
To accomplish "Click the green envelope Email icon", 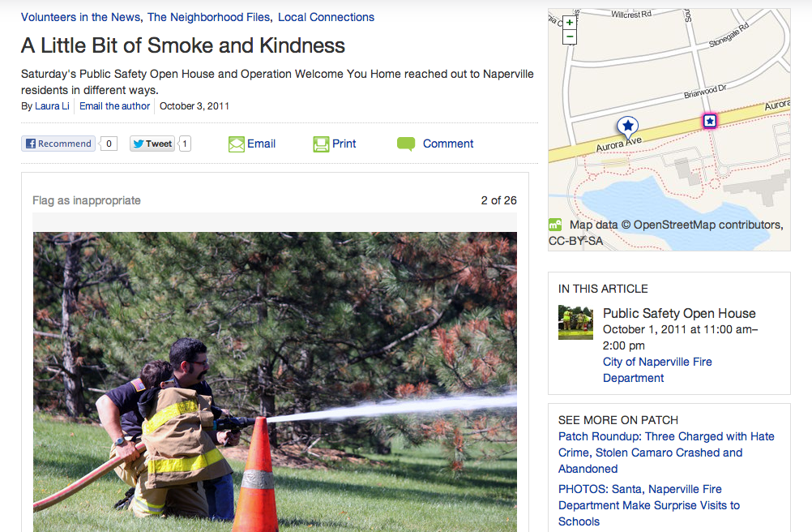I will (x=236, y=144).
